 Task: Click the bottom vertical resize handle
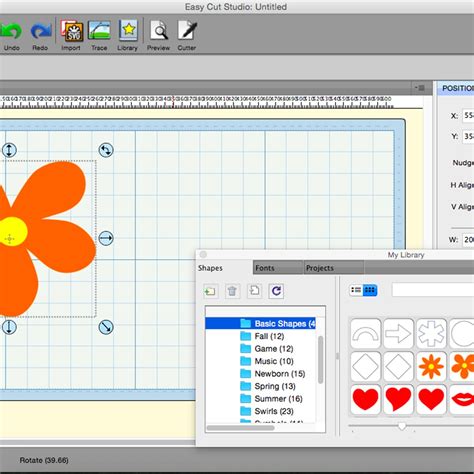[9, 327]
